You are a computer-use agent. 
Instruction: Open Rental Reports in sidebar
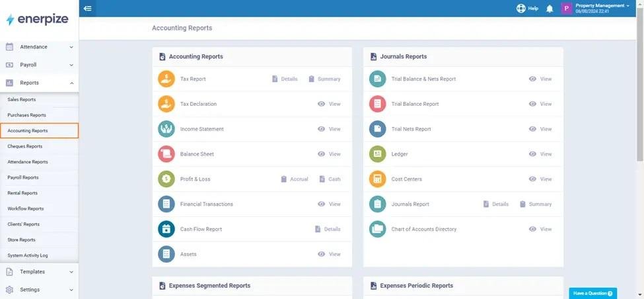click(22, 193)
